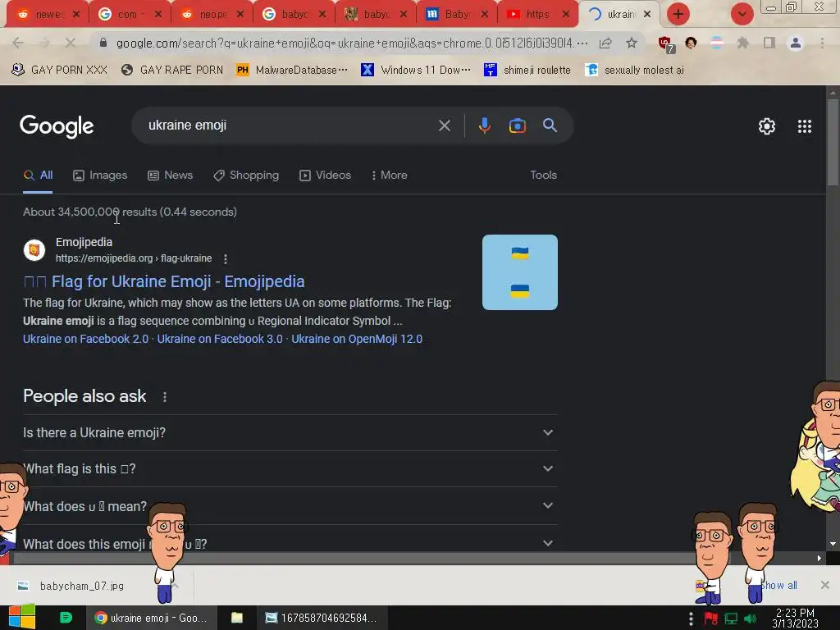Open a new tab with the plus button
The image size is (840, 630).
coord(678,14)
